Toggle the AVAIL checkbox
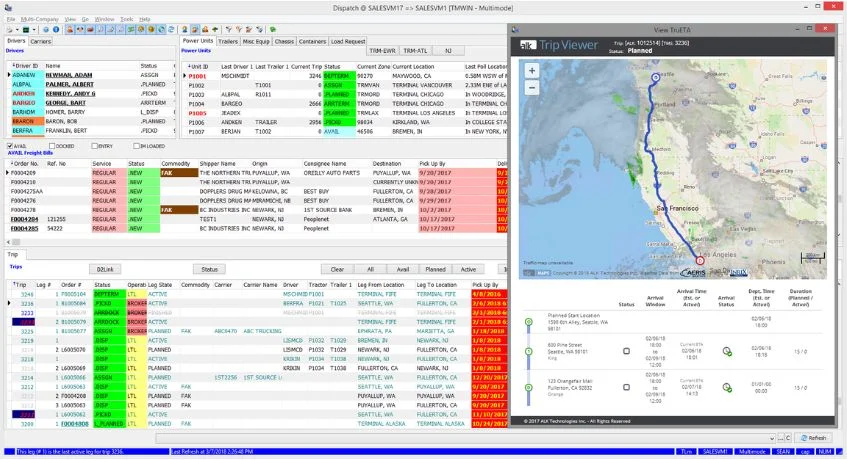This screenshot has height=460, width=847. [x=10, y=146]
